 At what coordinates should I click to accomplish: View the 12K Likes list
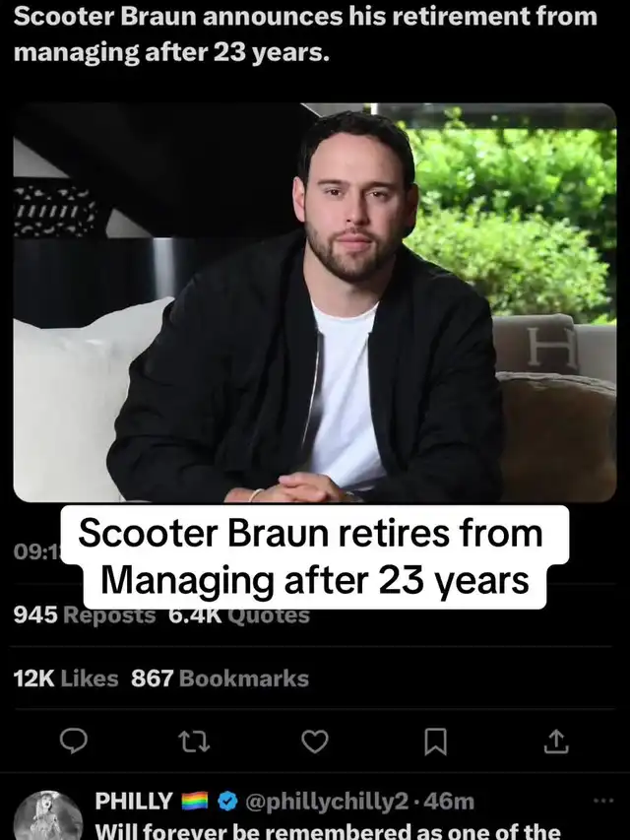[x=65, y=678]
